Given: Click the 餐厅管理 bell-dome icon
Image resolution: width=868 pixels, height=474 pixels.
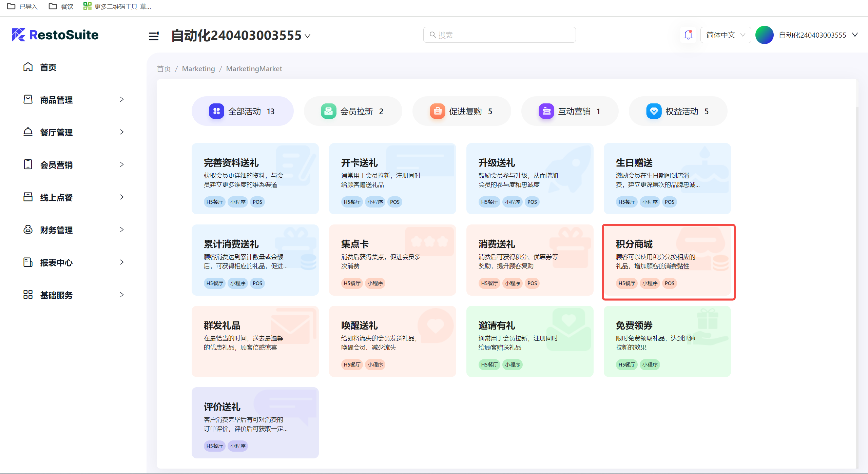Looking at the screenshot, I should [28, 132].
